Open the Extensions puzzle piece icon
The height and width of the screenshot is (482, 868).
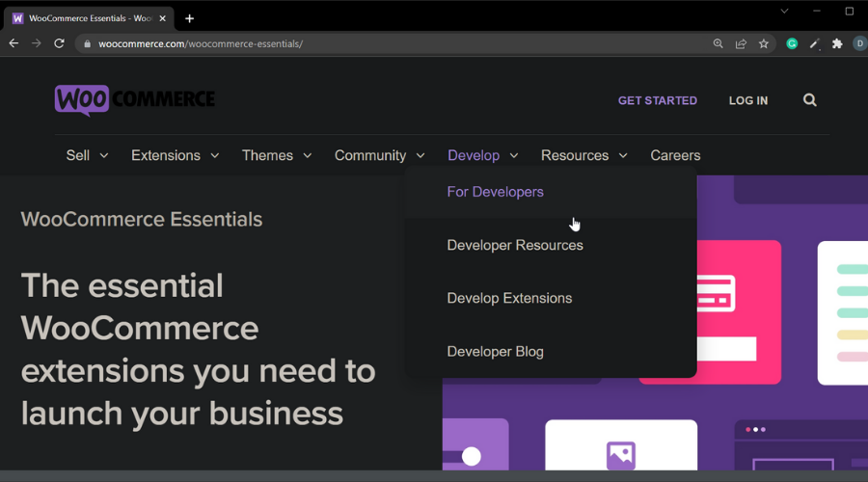(x=837, y=43)
